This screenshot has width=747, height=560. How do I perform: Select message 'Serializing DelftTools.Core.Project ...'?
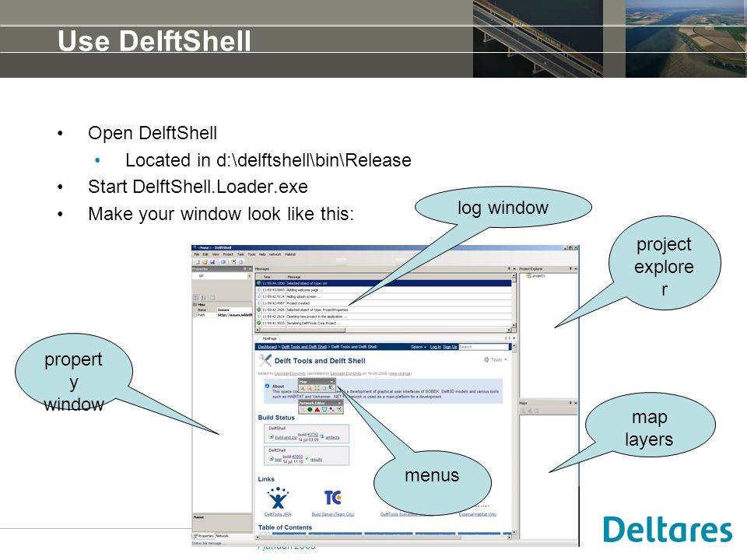click(x=384, y=324)
